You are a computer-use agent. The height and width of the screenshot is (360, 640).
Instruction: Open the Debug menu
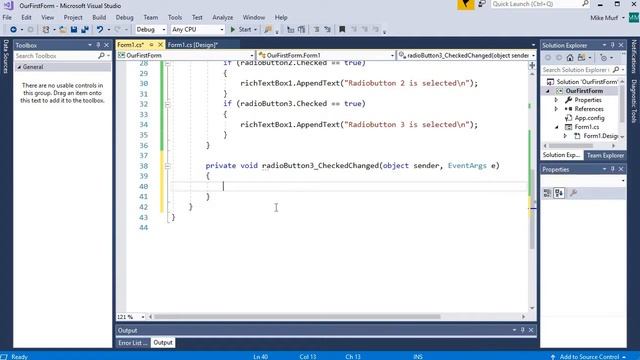pos(124,18)
